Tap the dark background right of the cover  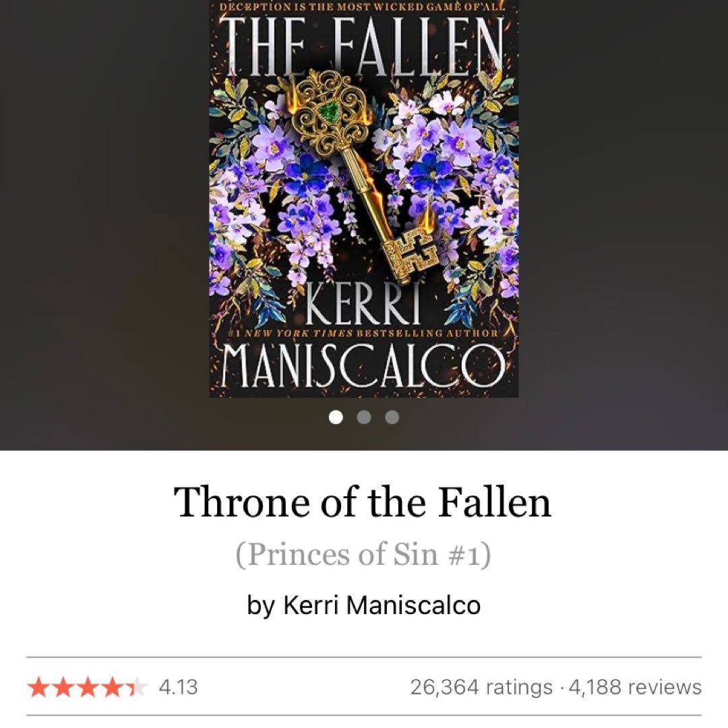(x=623, y=223)
